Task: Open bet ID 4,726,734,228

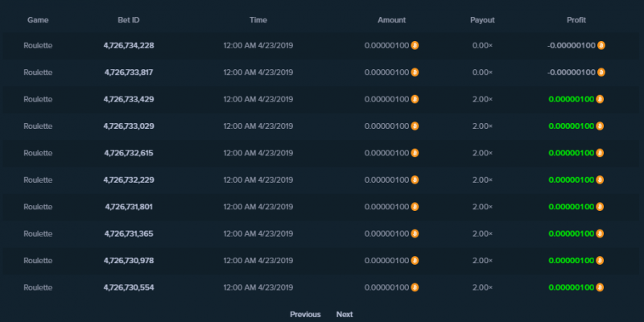Action: [x=129, y=46]
